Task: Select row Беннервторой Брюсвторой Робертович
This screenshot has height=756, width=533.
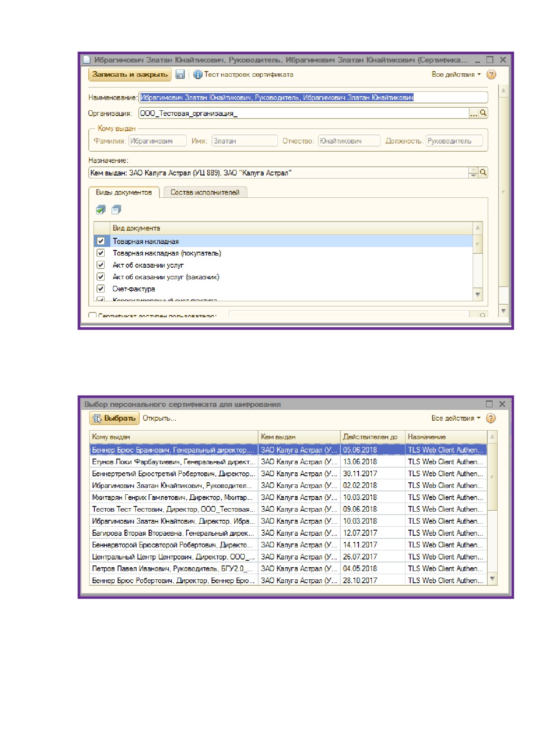Action: click(288, 545)
